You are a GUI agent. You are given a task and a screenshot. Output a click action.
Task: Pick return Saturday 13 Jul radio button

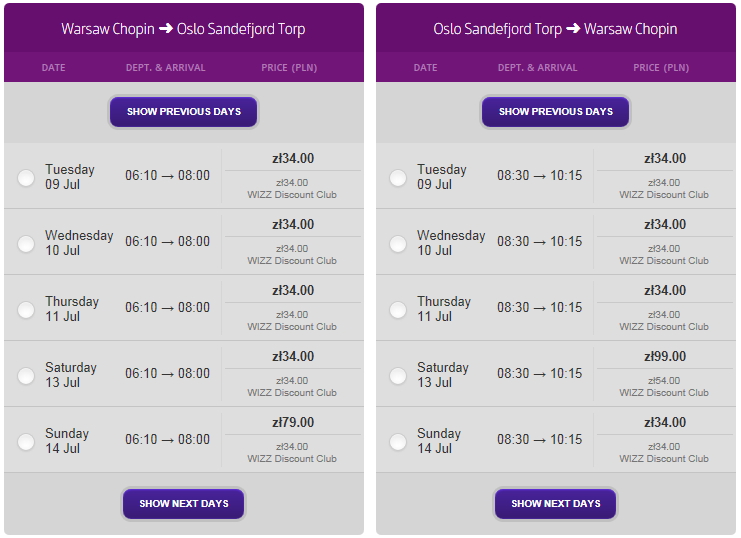pos(398,376)
